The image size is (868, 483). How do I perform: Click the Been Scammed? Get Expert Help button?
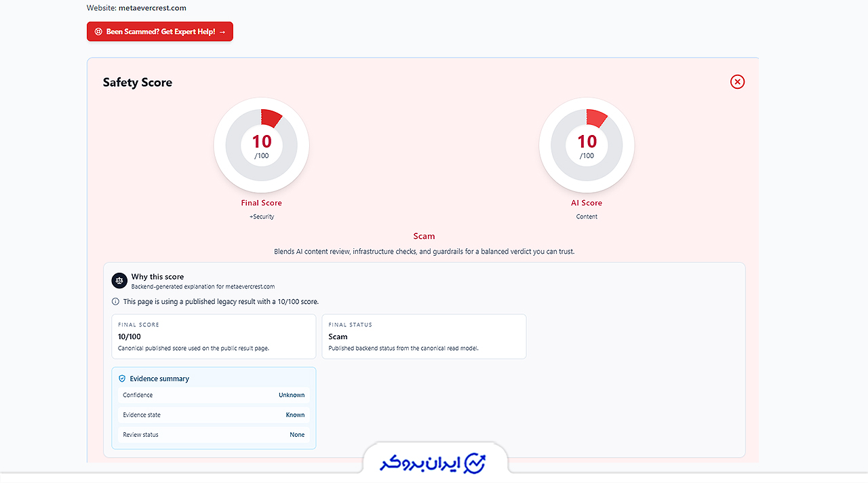point(159,31)
